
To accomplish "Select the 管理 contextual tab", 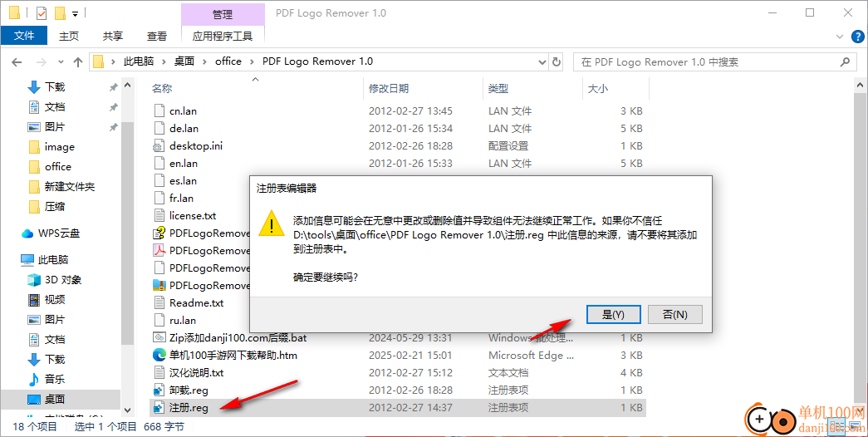I will point(223,14).
